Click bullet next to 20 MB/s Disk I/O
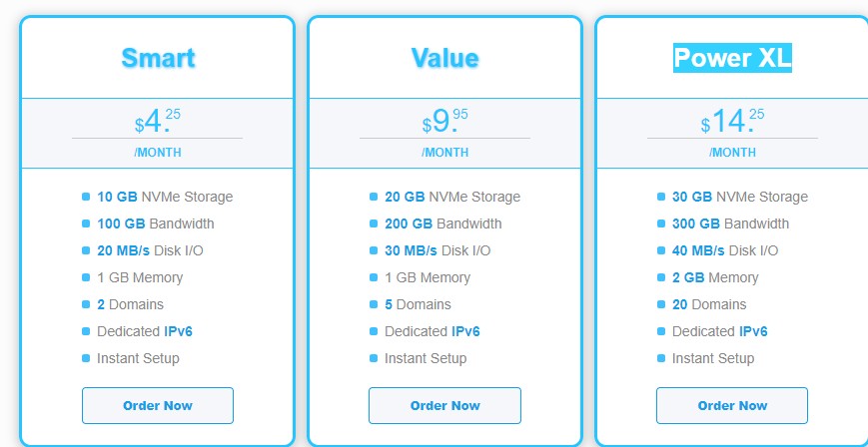 click(x=87, y=250)
